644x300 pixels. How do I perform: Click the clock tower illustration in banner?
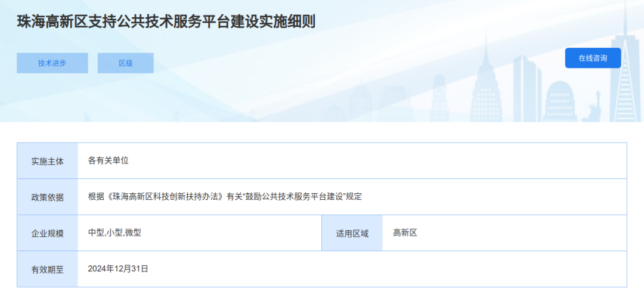439,98
